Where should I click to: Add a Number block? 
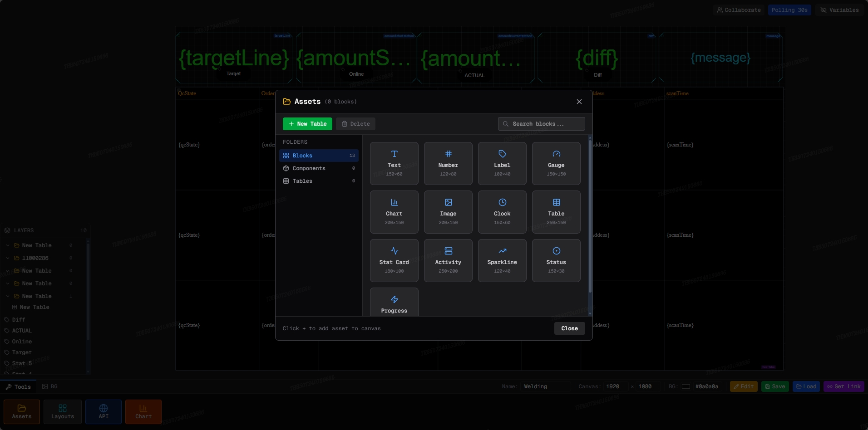pyautogui.click(x=448, y=163)
